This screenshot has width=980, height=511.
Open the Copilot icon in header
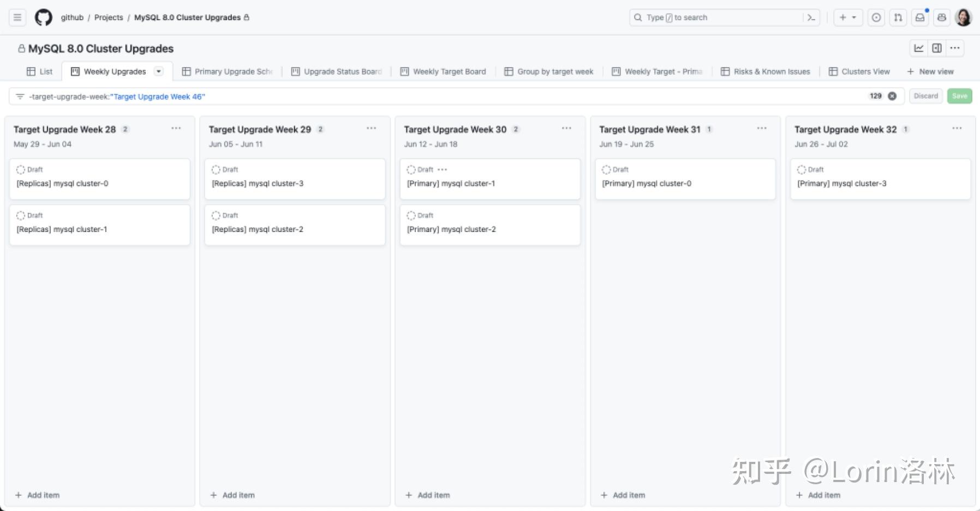click(x=942, y=17)
